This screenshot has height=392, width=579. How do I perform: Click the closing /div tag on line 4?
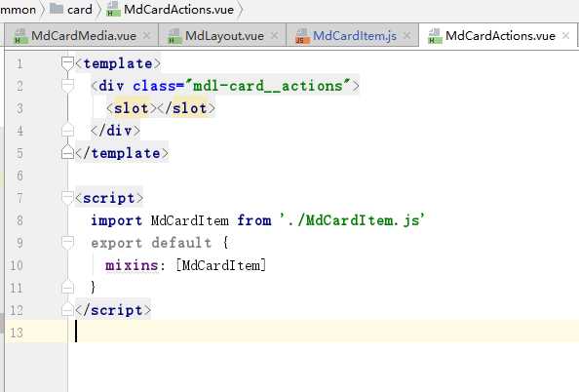(x=115, y=131)
